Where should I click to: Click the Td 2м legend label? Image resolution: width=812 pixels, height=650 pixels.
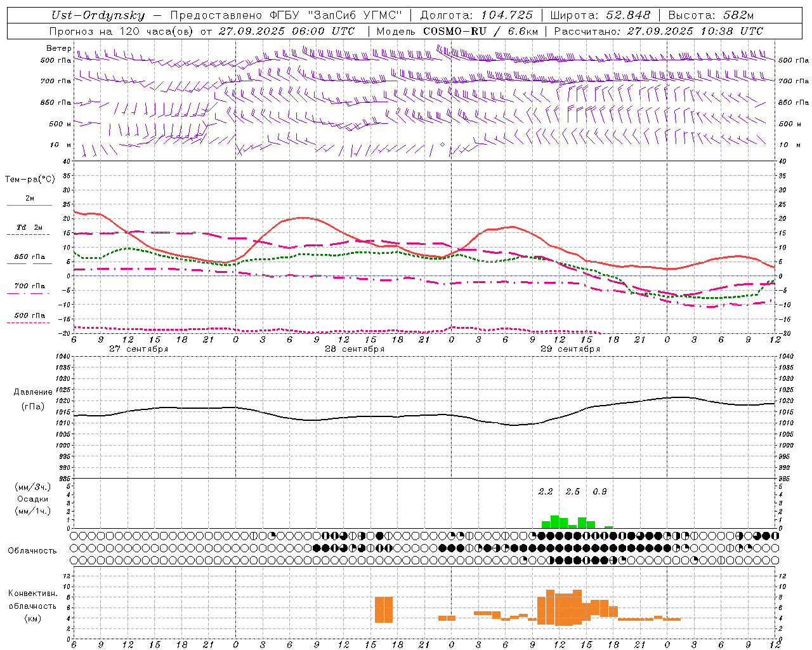tap(29, 227)
